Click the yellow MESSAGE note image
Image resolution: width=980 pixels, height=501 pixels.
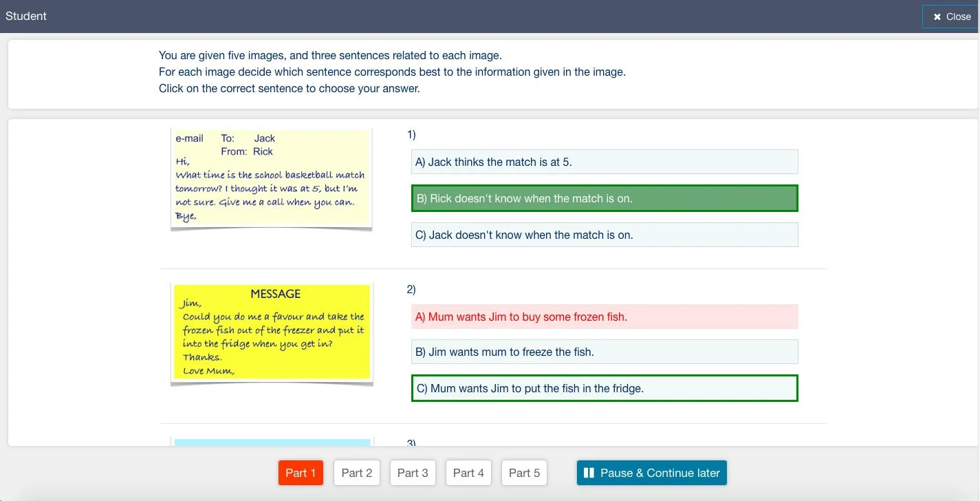272,332
